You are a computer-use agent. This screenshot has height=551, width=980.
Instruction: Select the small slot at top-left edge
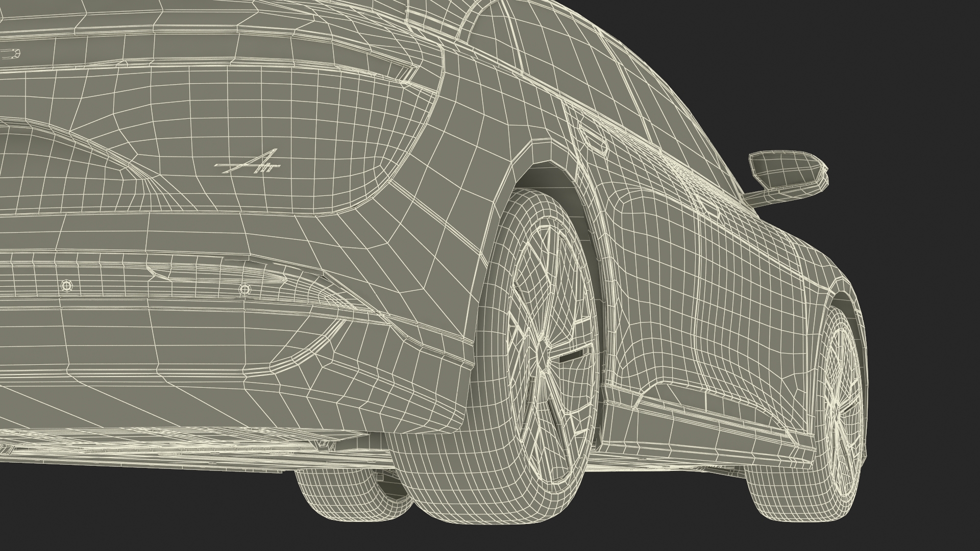pos(11,53)
